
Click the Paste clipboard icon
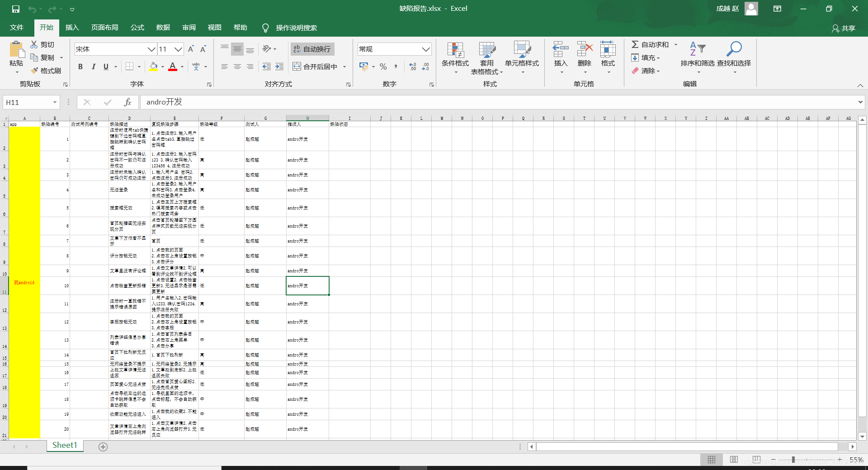point(17,49)
